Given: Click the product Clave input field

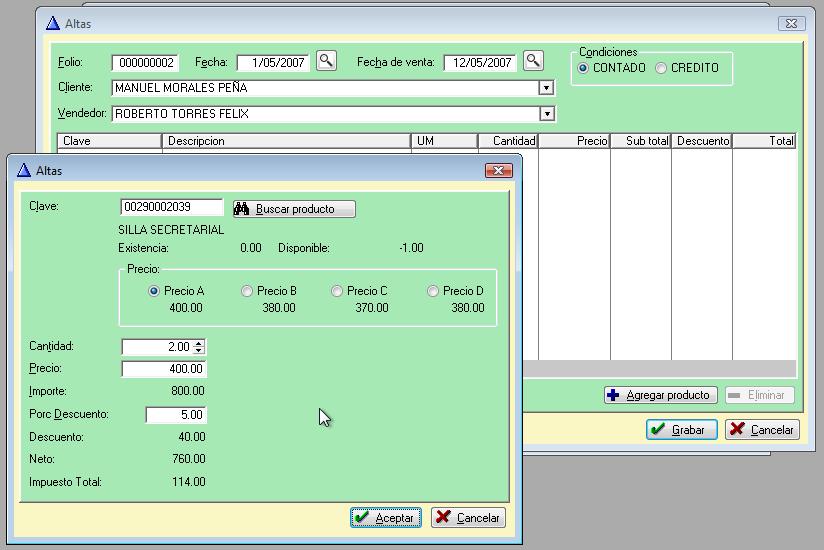Looking at the screenshot, I should tap(172, 207).
